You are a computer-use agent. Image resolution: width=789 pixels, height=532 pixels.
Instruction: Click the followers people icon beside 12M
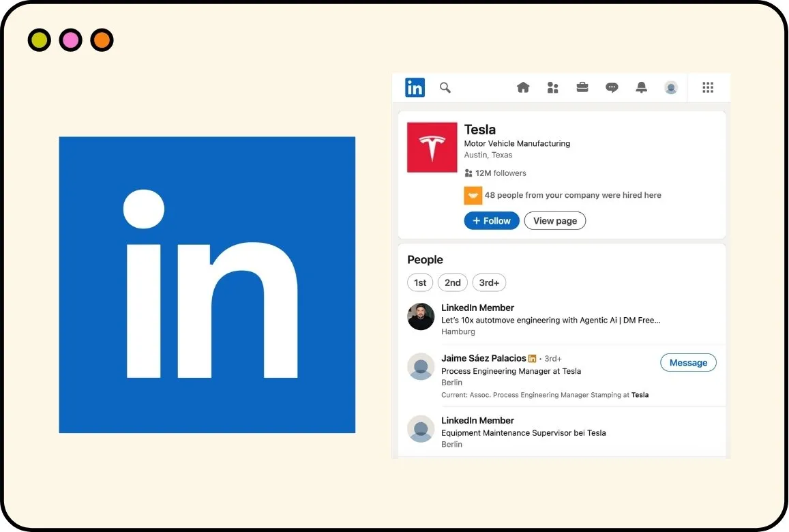tap(468, 173)
